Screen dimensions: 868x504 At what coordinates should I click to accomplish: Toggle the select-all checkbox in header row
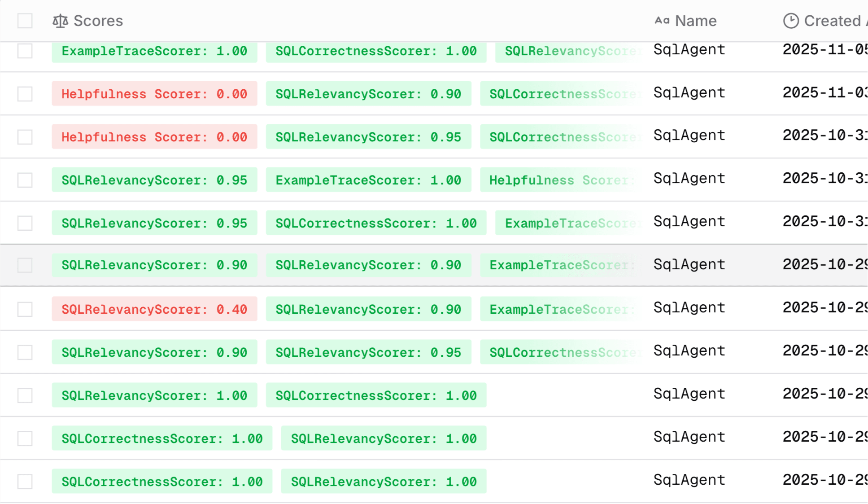click(25, 21)
